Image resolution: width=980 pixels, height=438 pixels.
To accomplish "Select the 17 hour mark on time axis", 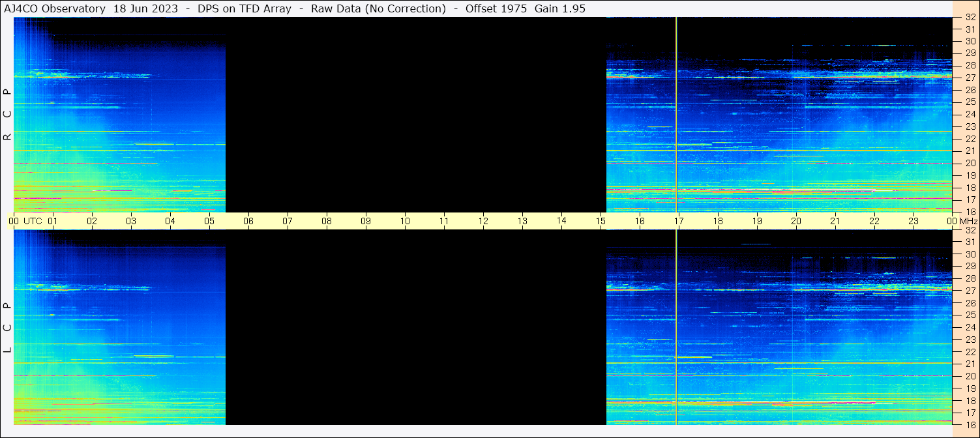I will (679, 221).
